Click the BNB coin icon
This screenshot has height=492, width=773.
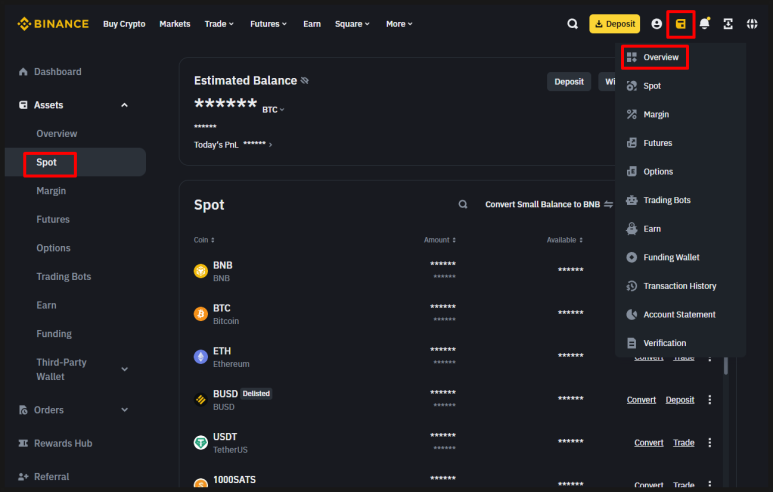pyautogui.click(x=201, y=271)
